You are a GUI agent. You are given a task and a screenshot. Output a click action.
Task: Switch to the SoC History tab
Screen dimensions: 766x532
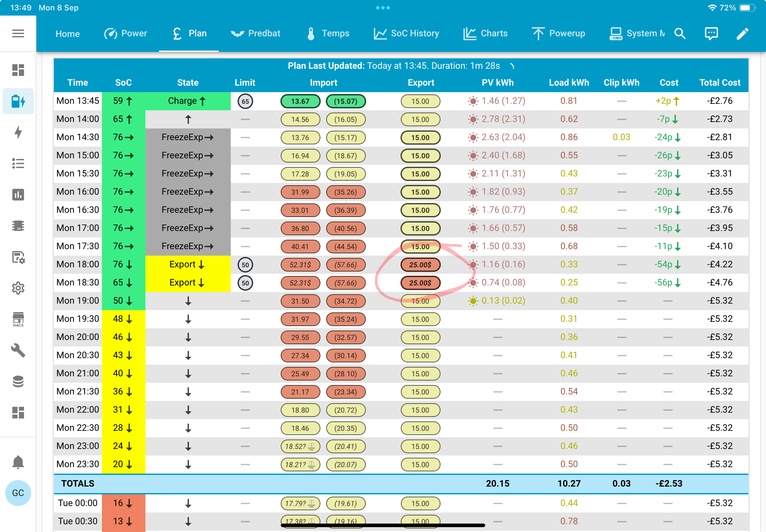(x=406, y=33)
